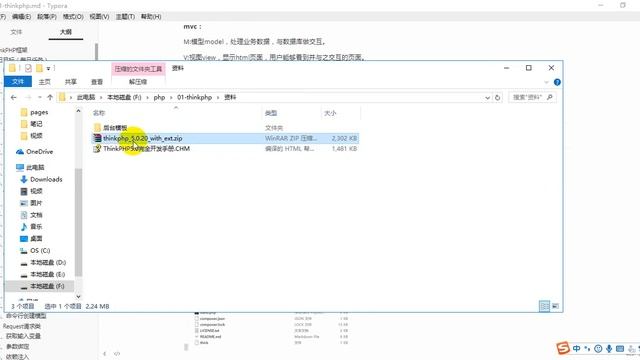Click the properties checkmark quick access icon

[x=28, y=68]
